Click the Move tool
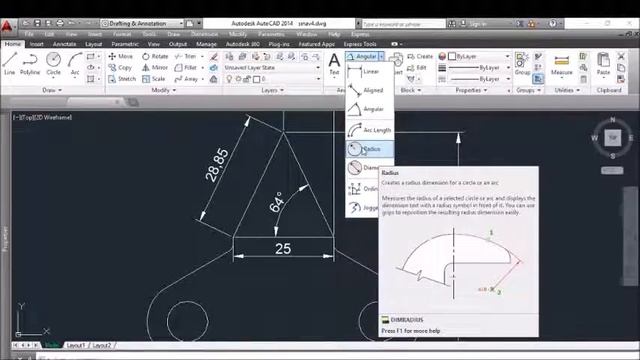Screen dimensions: 640x360 pyautogui.click(x=120, y=56)
